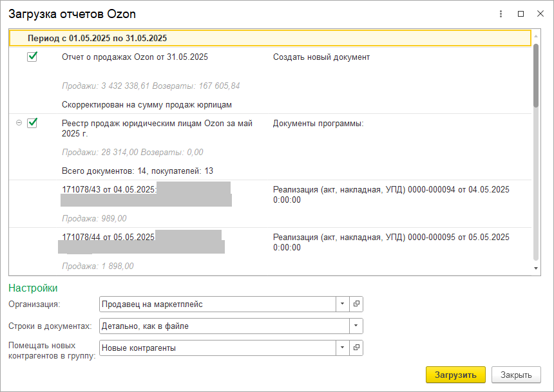Click the list scroll up arrow
Screen dimensions: 554x392
click(536, 34)
